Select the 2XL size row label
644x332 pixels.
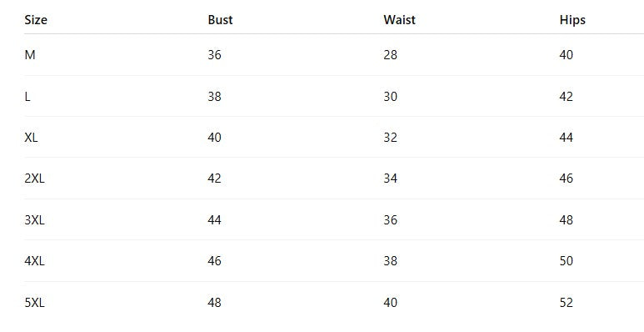tap(34, 179)
